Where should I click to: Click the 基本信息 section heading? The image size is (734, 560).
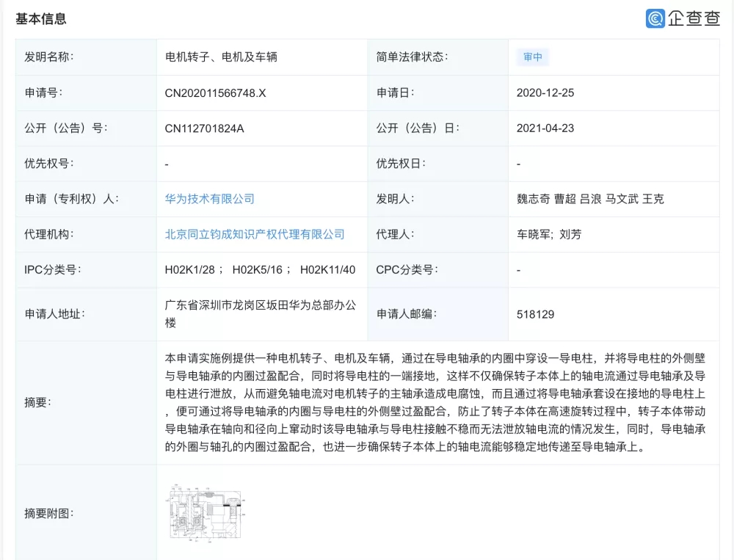tap(41, 19)
